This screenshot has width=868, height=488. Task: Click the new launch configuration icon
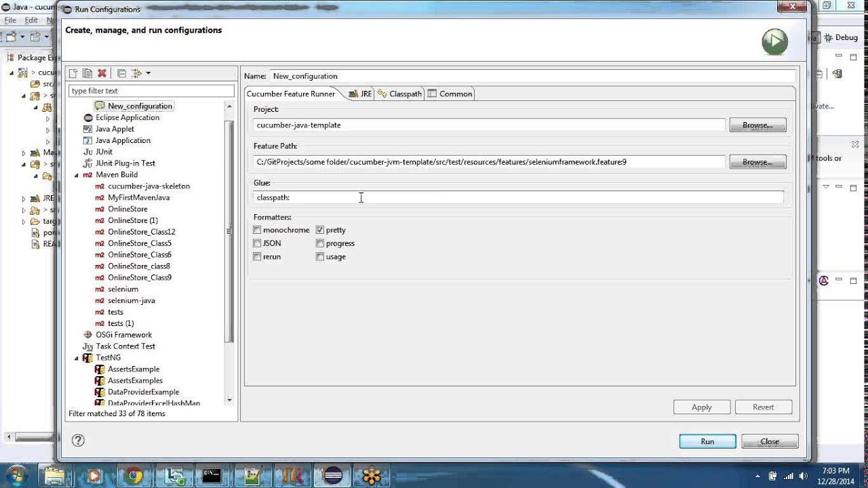73,73
